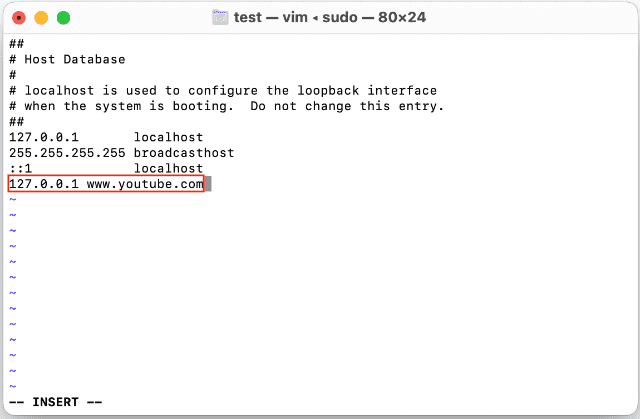The image size is (640, 419).
Task: Click 'localhost' on the '::1' line
Action: click(x=169, y=168)
